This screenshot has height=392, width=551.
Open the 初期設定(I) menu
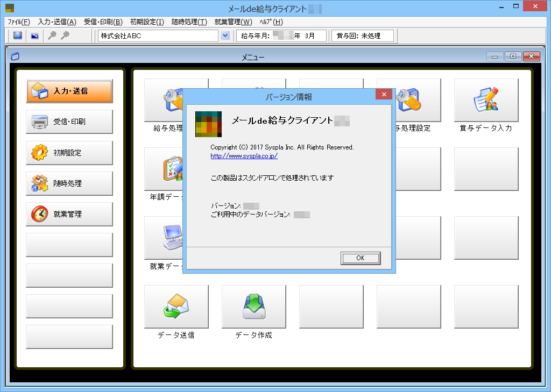(x=147, y=22)
